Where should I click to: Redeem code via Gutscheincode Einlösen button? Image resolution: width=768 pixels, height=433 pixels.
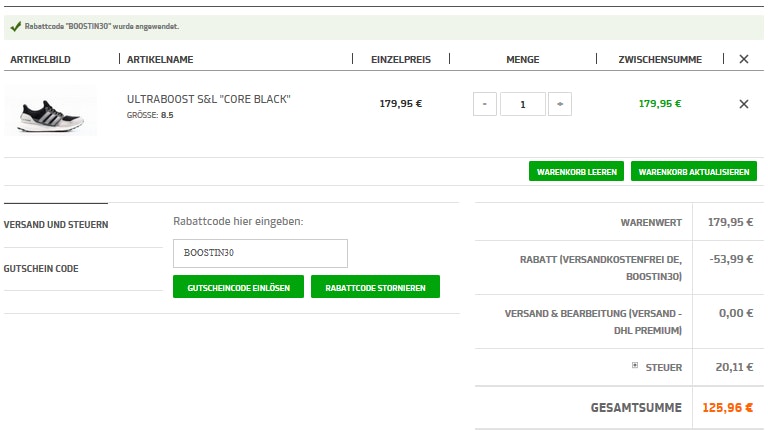(x=237, y=287)
